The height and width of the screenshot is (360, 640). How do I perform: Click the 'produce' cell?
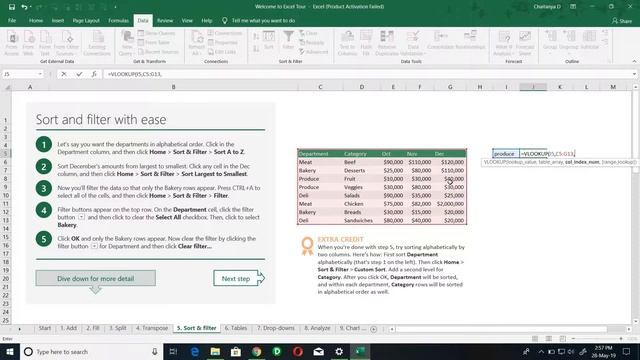pyautogui.click(x=506, y=153)
